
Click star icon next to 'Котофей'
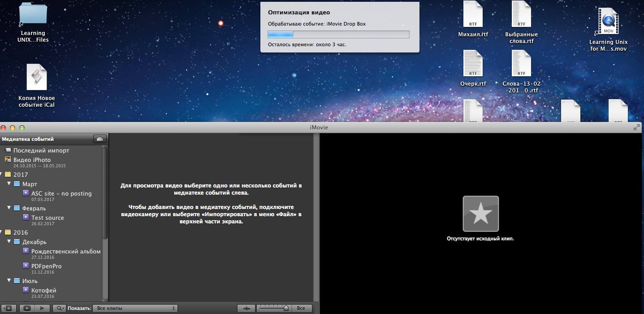coord(26,290)
